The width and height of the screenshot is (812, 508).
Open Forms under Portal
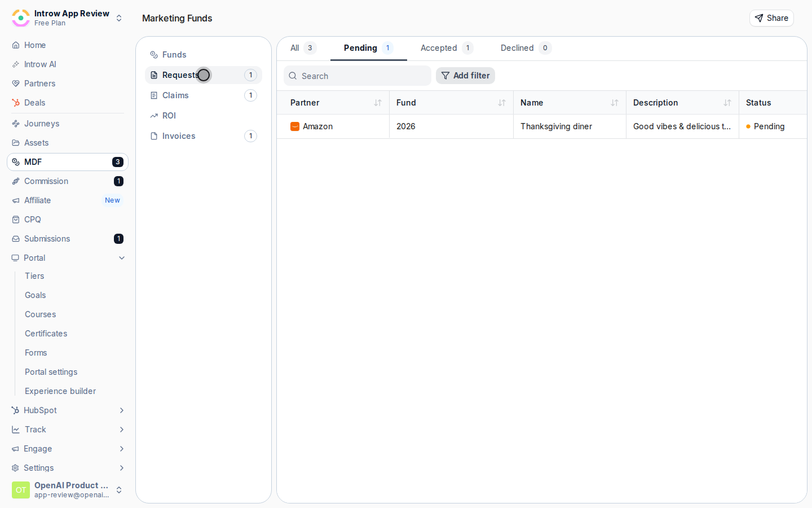[x=36, y=353]
